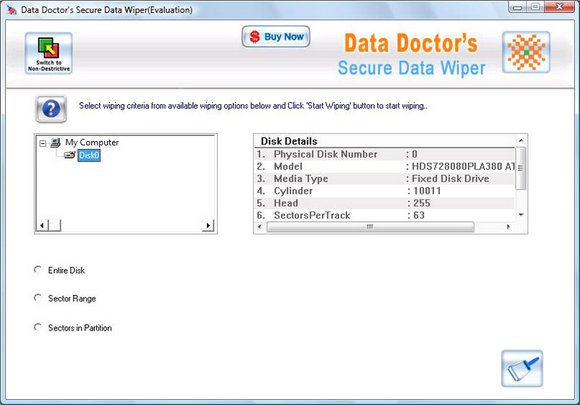
Task: Click the 10011 cylinder value
Action: 427,191
